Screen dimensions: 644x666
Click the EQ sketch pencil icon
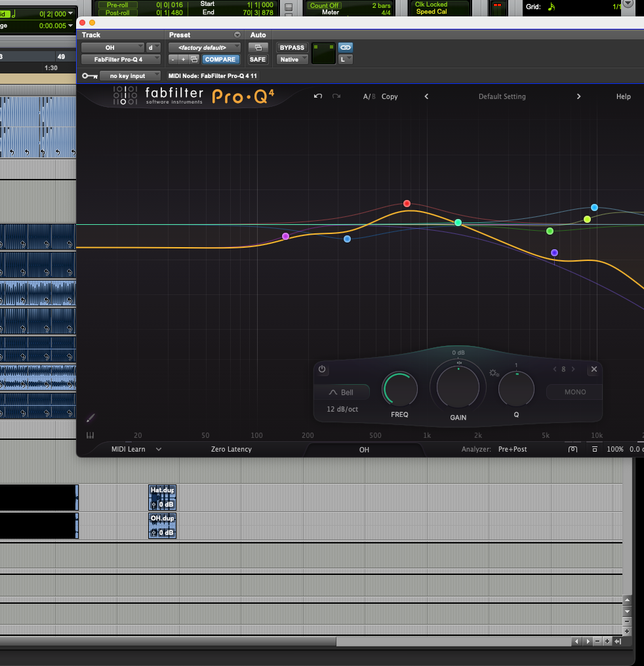[x=91, y=418]
